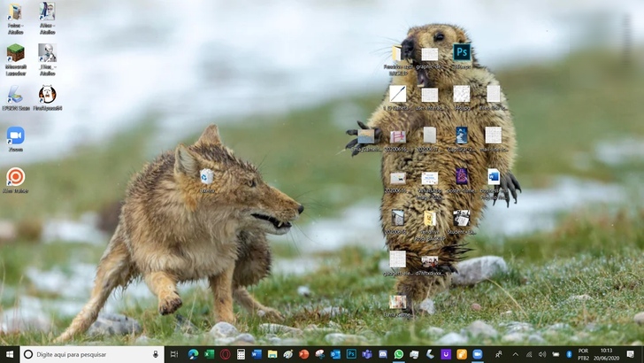Viewport: 644px width, 363px height.
Task: Click the Bluetooth icon in system tray
Action: coord(570,354)
